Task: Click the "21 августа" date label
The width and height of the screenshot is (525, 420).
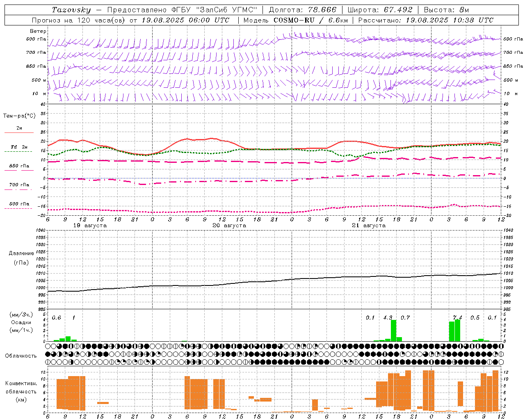Action: point(369,226)
